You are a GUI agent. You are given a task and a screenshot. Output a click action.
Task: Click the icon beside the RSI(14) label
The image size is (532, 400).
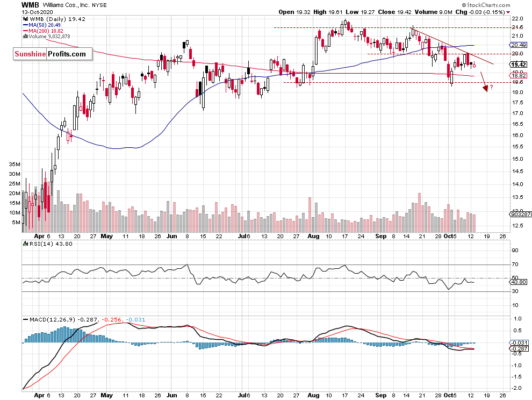click(25, 244)
